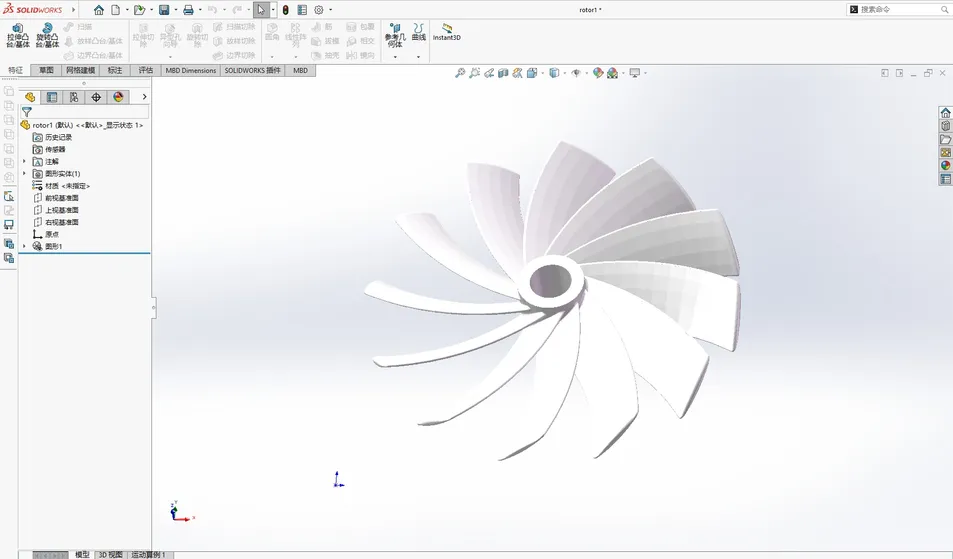This screenshot has width=953, height=559.
Task: Open the 参考几何体 dropdown
Action: [x=394, y=57]
